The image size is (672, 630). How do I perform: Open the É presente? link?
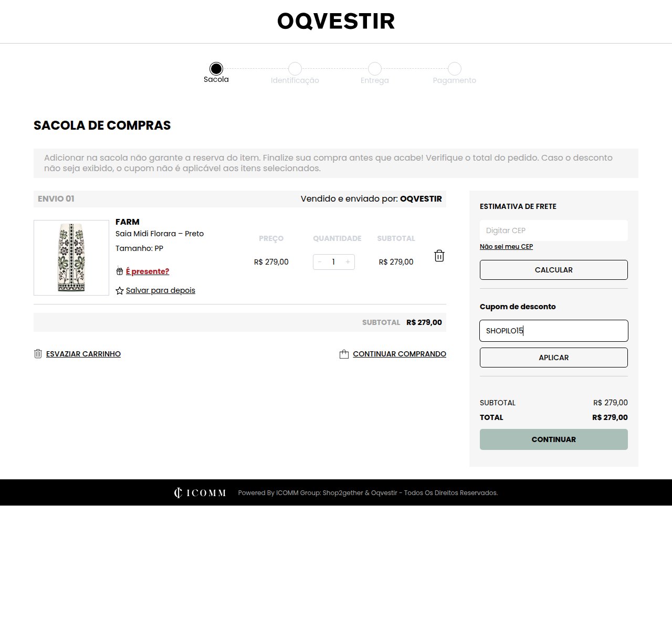click(x=148, y=271)
